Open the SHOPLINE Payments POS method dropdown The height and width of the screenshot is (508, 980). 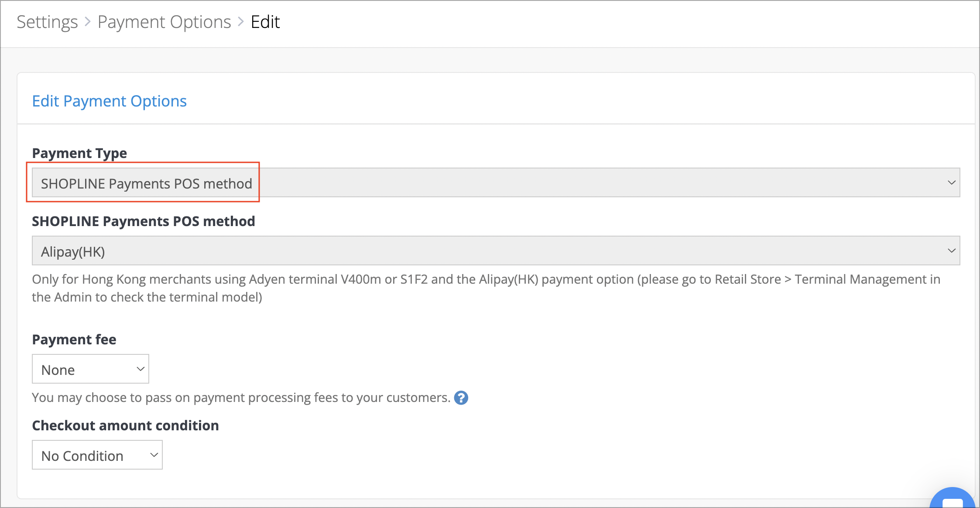click(480, 251)
